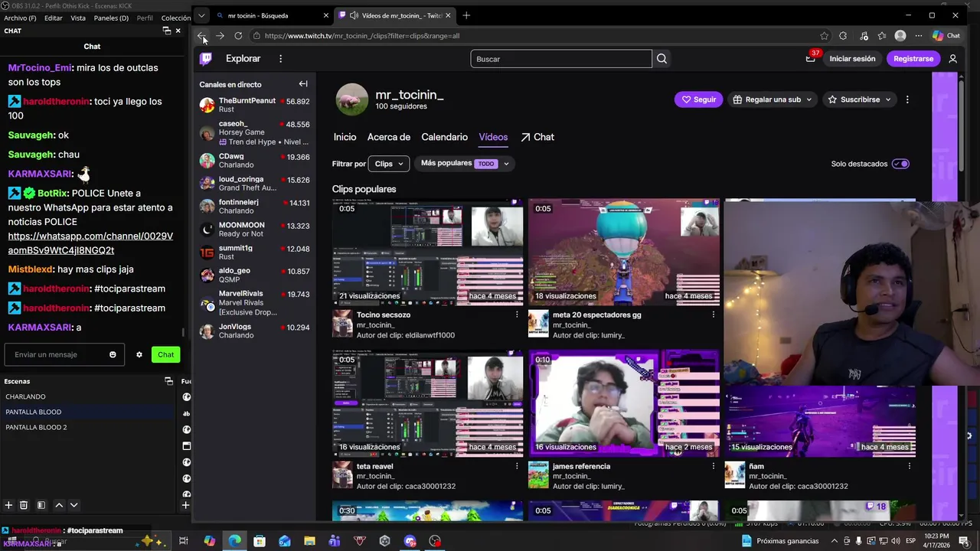The image size is (980, 551).
Task: Expand the Regalar una sub dropdown
Action: click(x=772, y=99)
